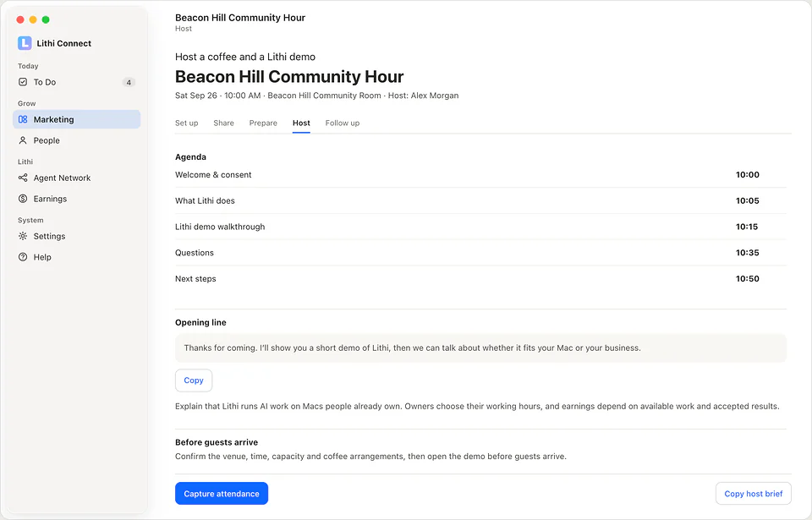Click the What Lithi does agenda item
Viewport: 812px width, 520px height.
(x=205, y=201)
